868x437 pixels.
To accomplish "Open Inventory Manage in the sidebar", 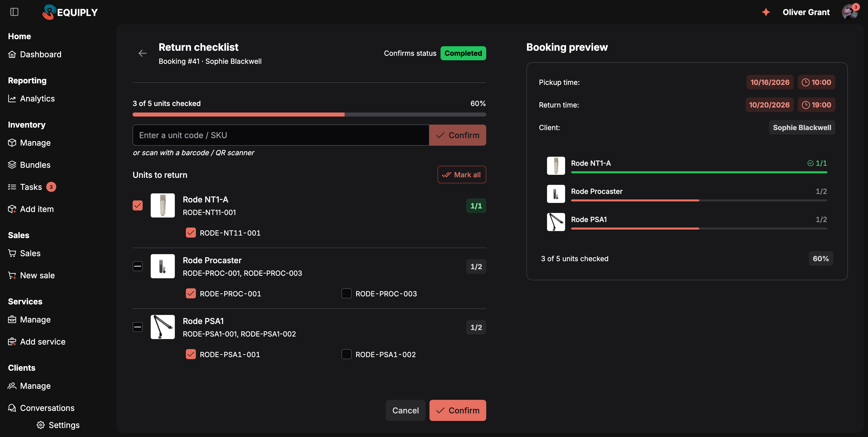I will (29, 142).
